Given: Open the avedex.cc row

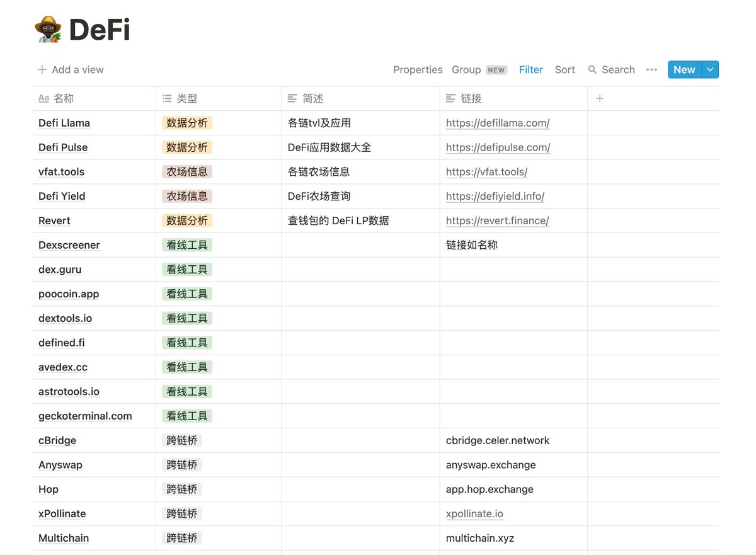Looking at the screenshot, I should point(63,367).
